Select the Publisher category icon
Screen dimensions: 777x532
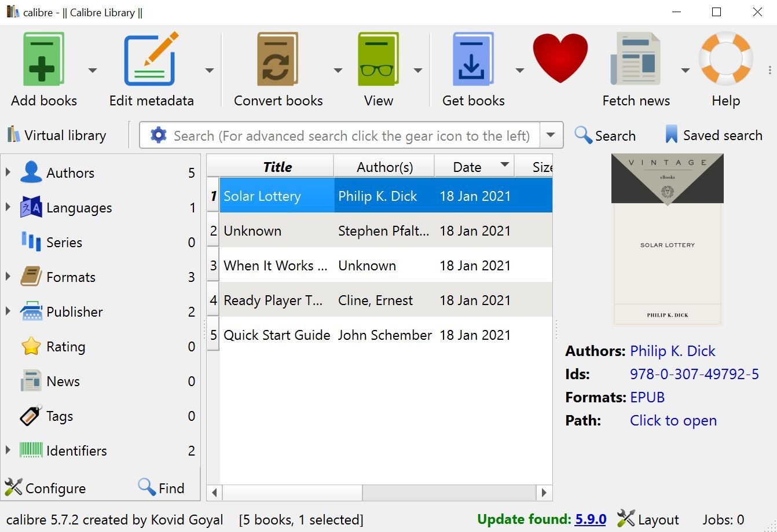(31, 311)
